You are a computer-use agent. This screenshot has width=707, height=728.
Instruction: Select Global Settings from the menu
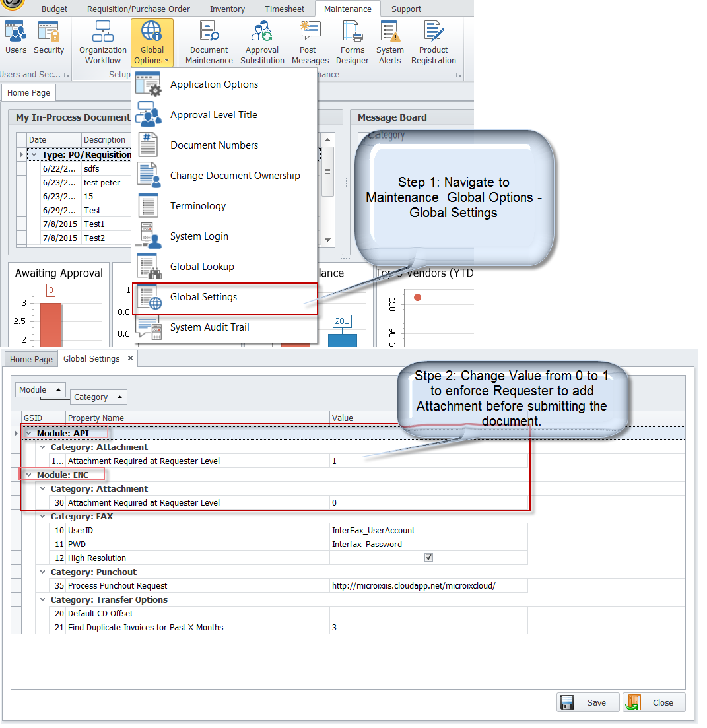coord(203,297)
